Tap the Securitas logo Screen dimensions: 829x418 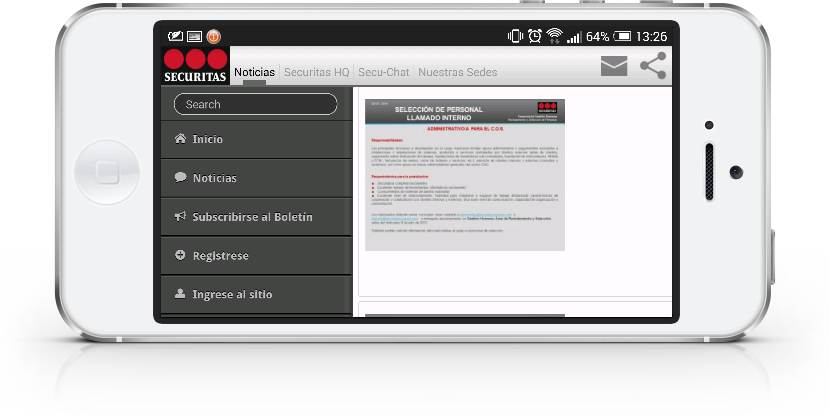click(196, 66)
